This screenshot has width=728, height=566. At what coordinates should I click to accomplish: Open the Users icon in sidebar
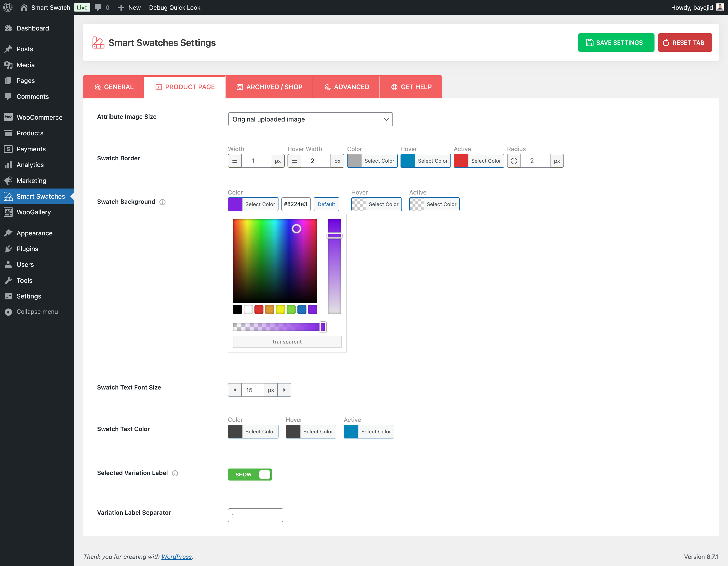tap(8, 265)
